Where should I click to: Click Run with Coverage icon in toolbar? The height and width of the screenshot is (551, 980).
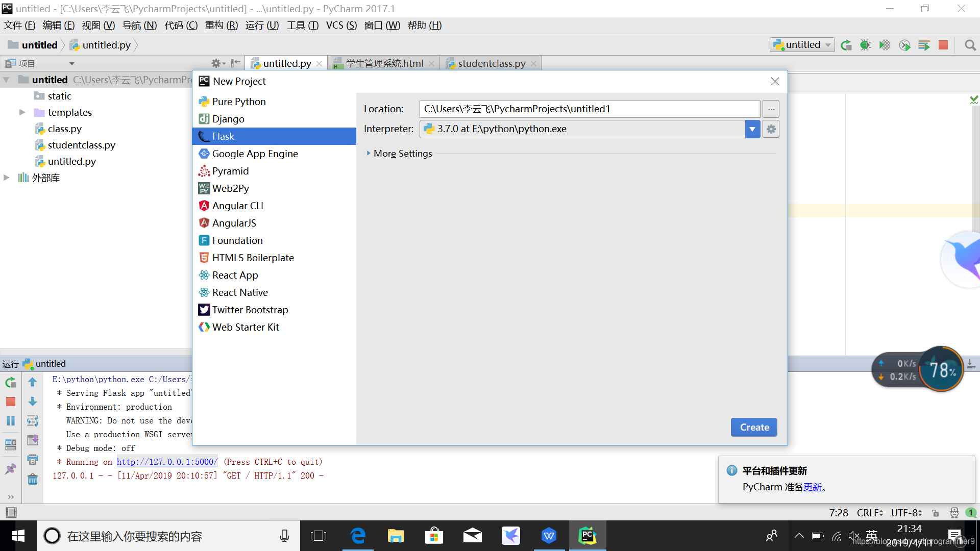[x=885, y=45]
